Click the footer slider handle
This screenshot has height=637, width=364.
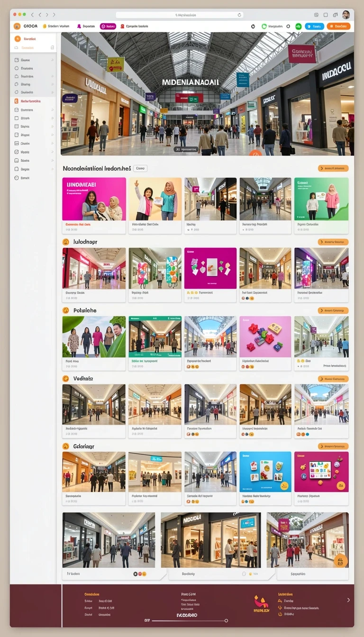(226, 620)
